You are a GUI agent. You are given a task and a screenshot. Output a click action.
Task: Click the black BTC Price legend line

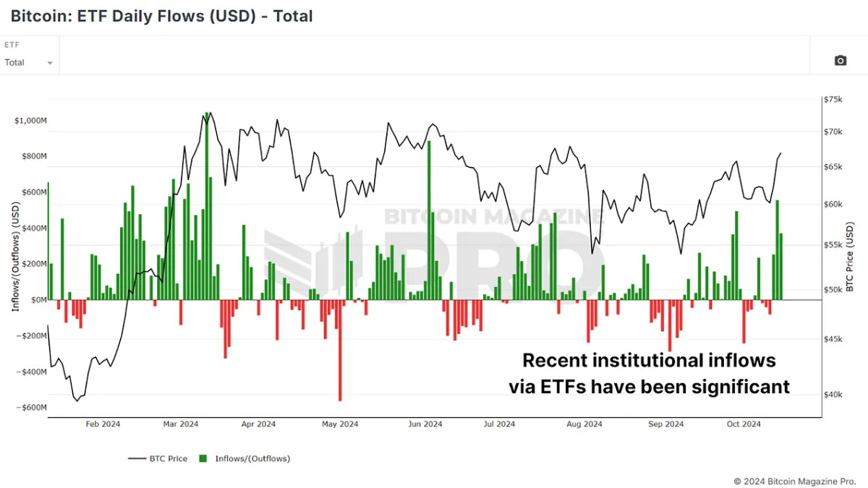(x=137, y=458)
